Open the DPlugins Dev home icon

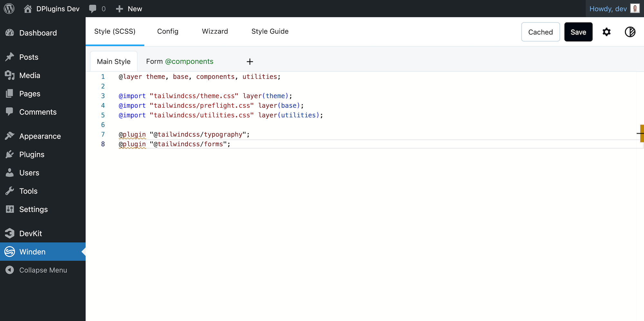tap(28, 9)
